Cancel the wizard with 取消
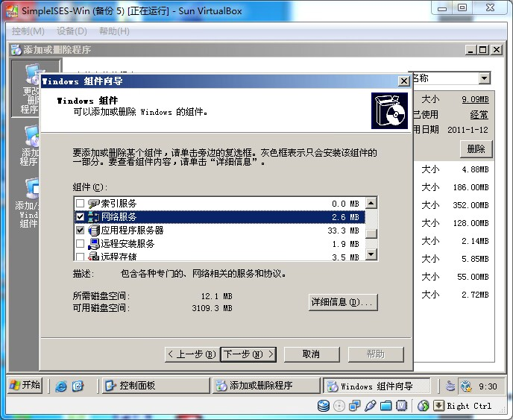This screenshot has height=420, width=513. click(311, 354)
